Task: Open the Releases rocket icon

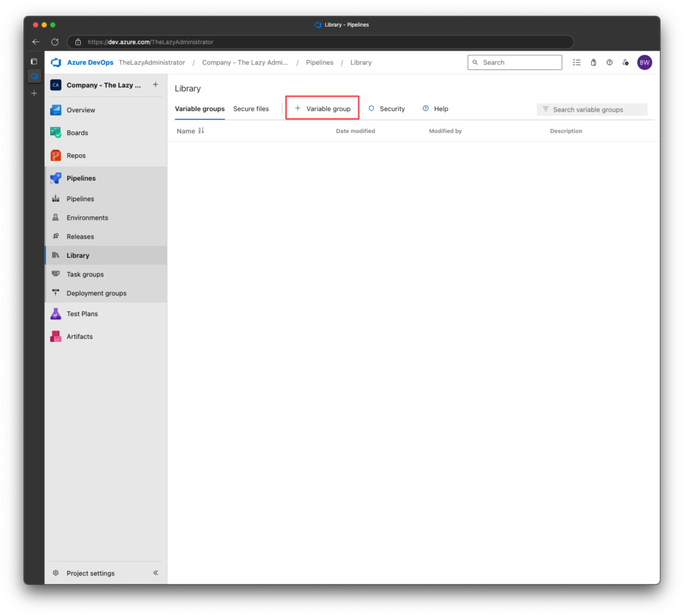Action: point(56,236)
